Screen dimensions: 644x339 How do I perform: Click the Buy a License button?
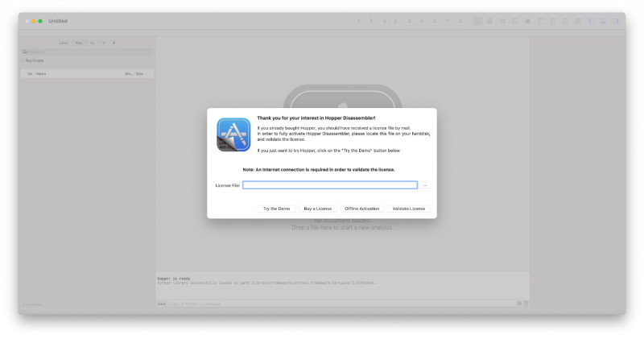(317, 209)
